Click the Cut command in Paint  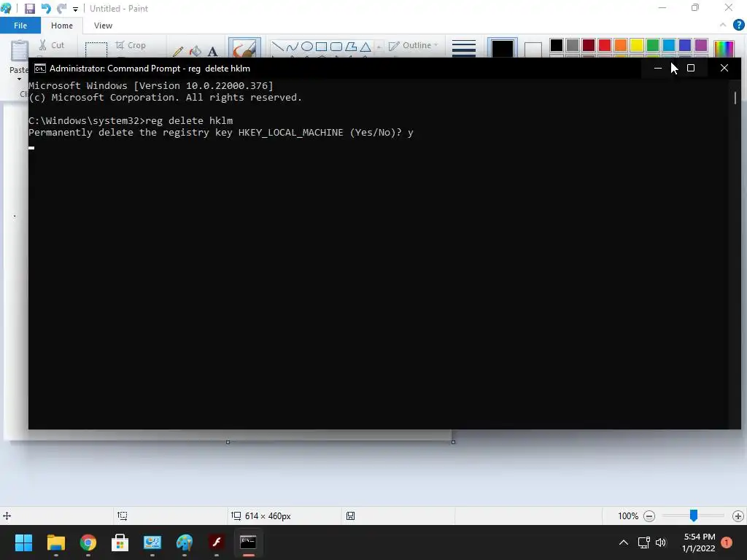click(x=52, y=45)
